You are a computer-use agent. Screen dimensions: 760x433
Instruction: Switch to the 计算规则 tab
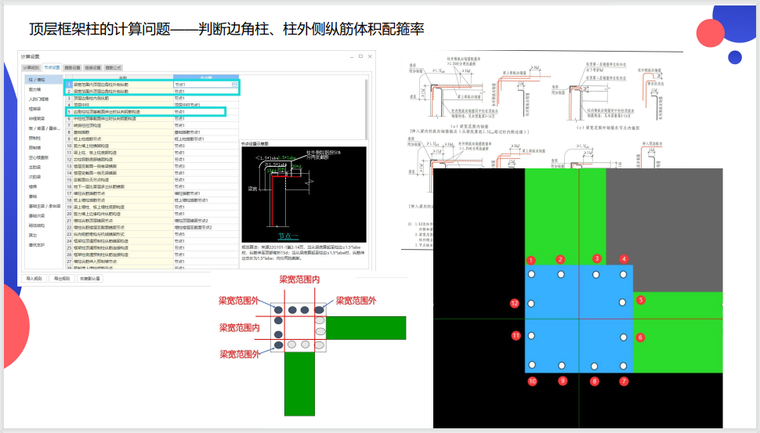coord(32,68)
